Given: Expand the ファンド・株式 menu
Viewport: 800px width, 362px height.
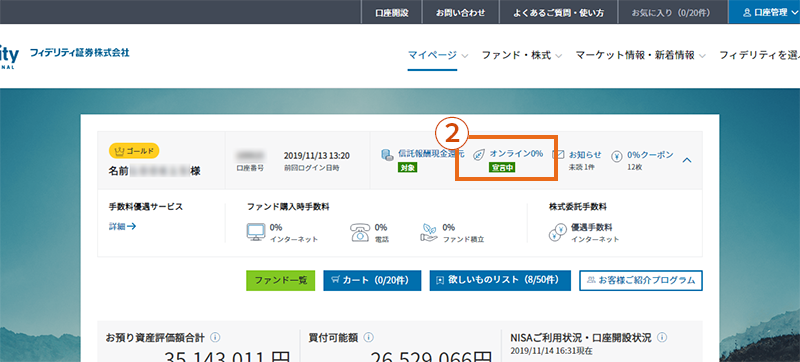Looking at the screenshot, I should click(x=522, y=55).
